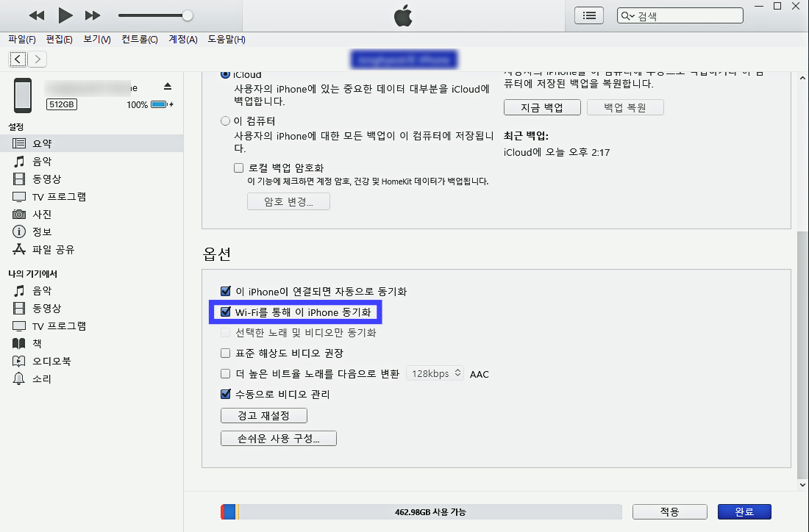Select 요약 in settings sidebar
This screenshot has width=809, height=532.
click(91, 143)
